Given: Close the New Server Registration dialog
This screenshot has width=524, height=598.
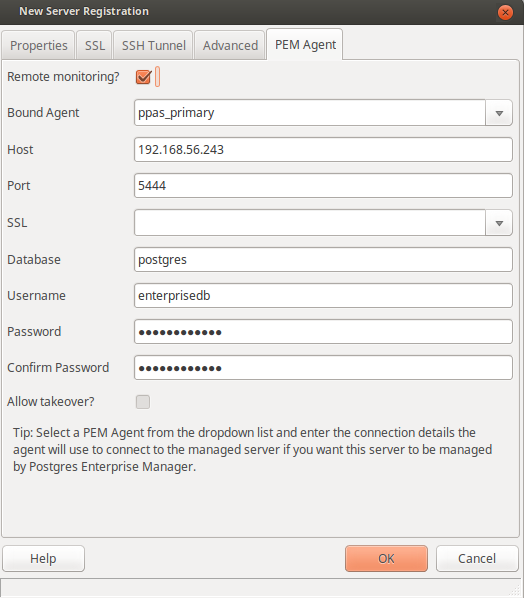Looking at the screenshot, I should (505, 13).
